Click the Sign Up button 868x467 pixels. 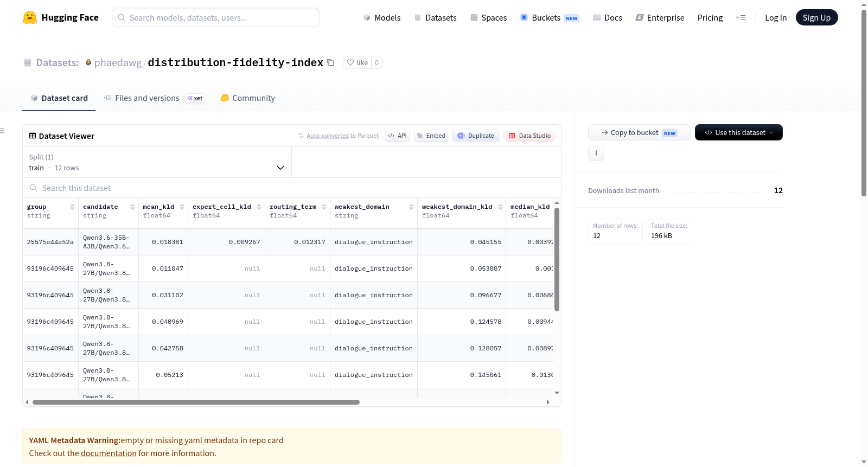(x=816, y=18)
